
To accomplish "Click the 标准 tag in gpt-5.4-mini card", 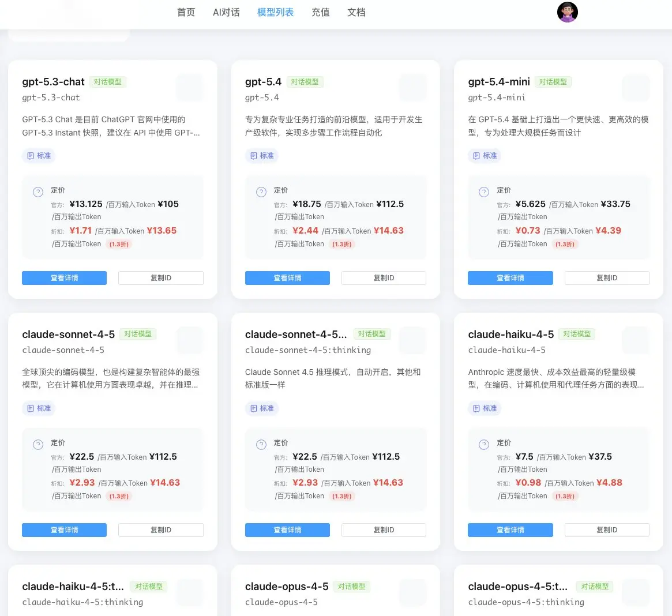I will click(x=485, y=156).
